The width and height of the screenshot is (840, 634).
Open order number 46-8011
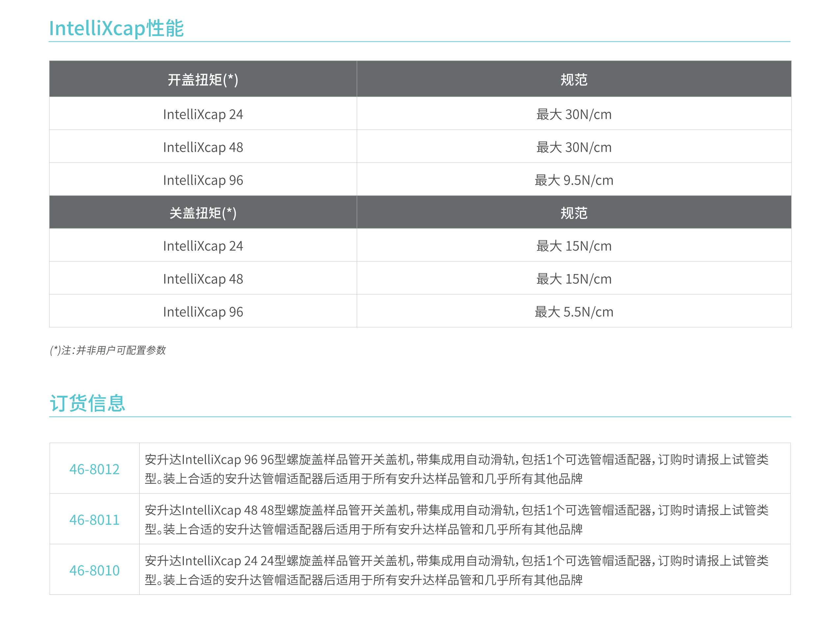point(95,520)
